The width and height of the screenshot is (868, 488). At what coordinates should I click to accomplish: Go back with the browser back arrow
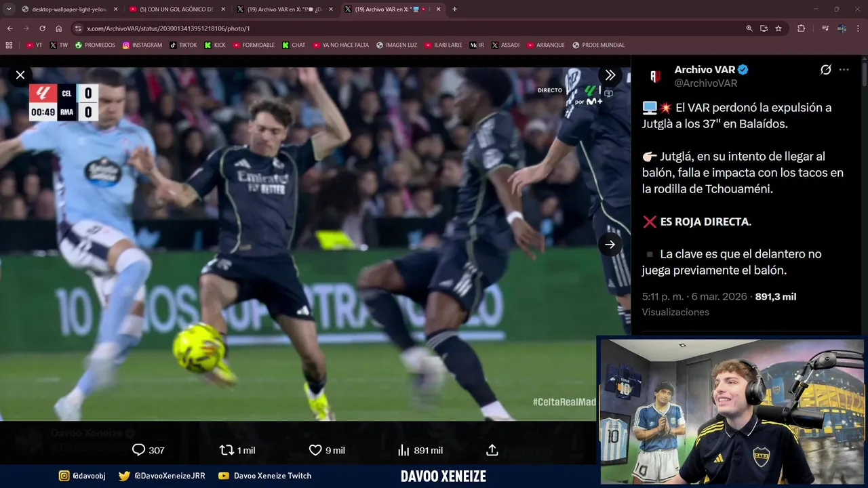pos(9,28)
